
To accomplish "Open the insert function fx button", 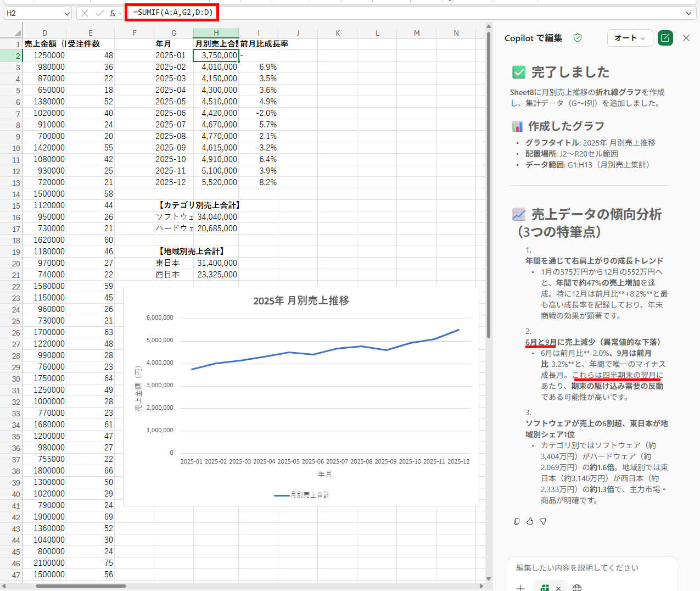I will tap(113, 13).
